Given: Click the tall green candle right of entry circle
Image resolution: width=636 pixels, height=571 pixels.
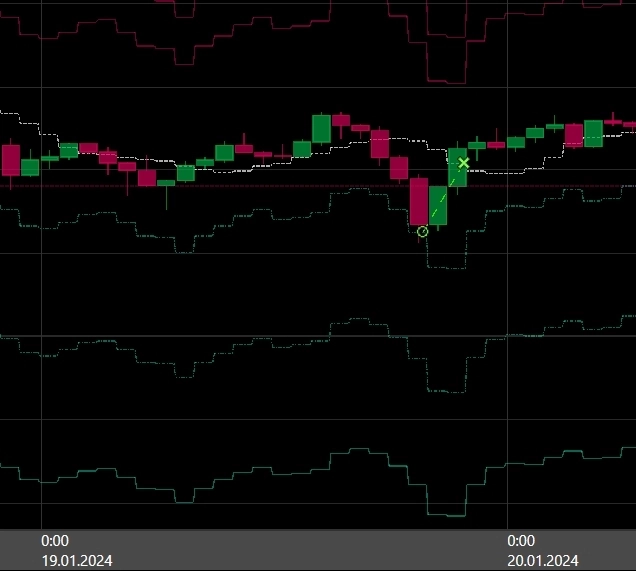Looking at the screenshot, I should click(x=438, y=205).
